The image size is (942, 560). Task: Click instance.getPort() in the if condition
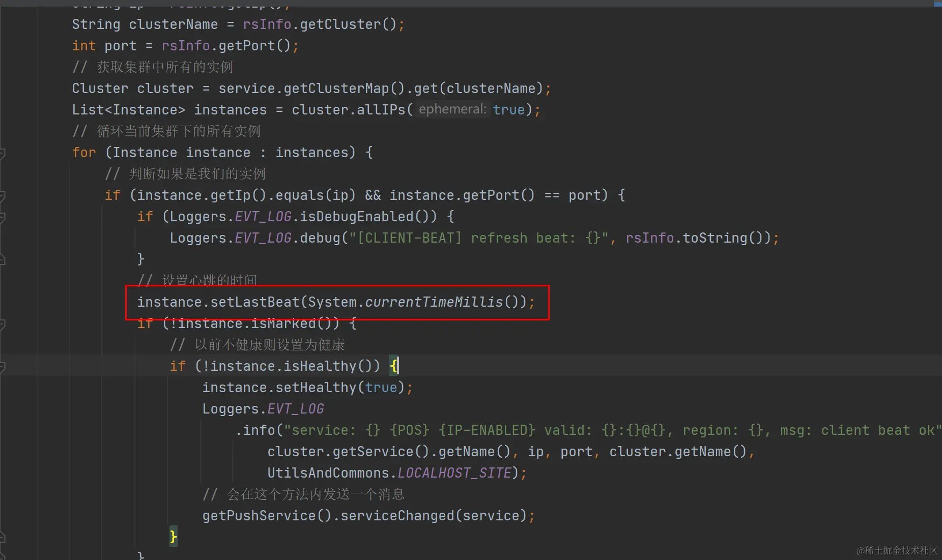pos(462,195)
